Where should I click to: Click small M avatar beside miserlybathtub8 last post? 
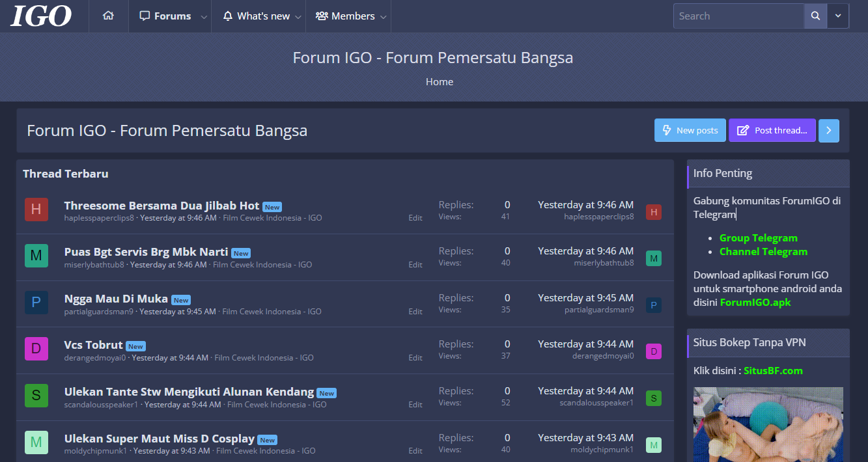click(654, 258)
